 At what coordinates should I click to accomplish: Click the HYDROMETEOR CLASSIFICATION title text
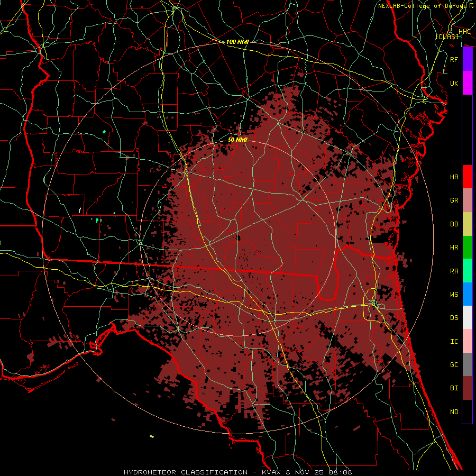coord(186,472)
